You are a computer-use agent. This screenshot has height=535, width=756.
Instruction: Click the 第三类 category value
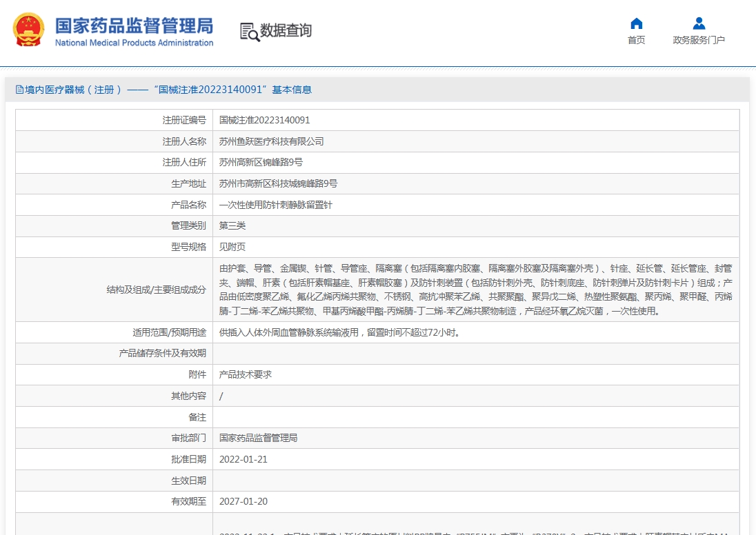pos(232,225)
